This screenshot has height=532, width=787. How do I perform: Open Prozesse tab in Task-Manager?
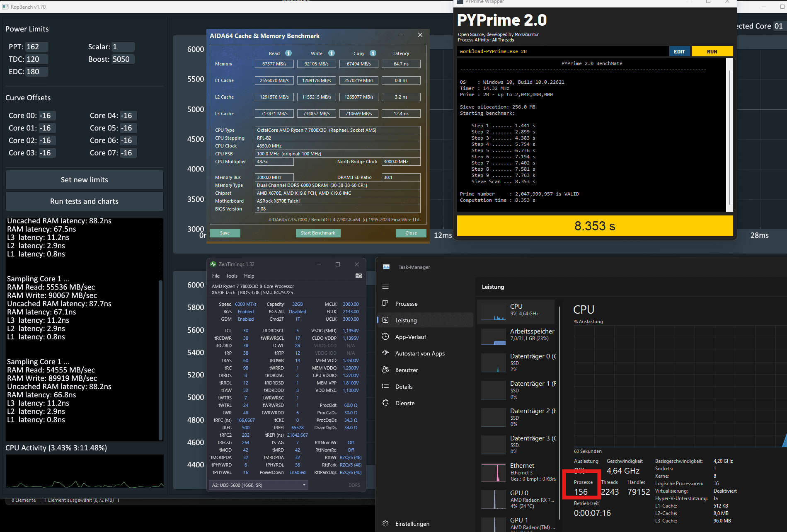(425, 304)
